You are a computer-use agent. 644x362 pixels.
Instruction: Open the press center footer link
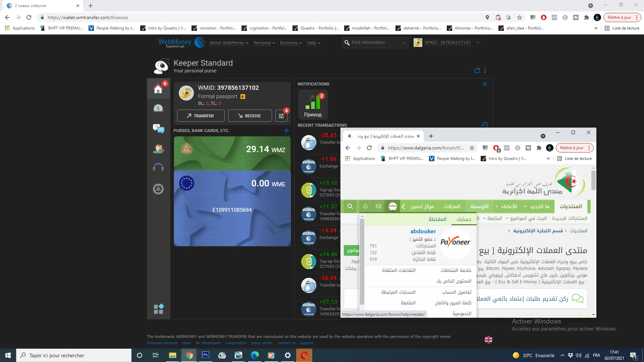262,343
